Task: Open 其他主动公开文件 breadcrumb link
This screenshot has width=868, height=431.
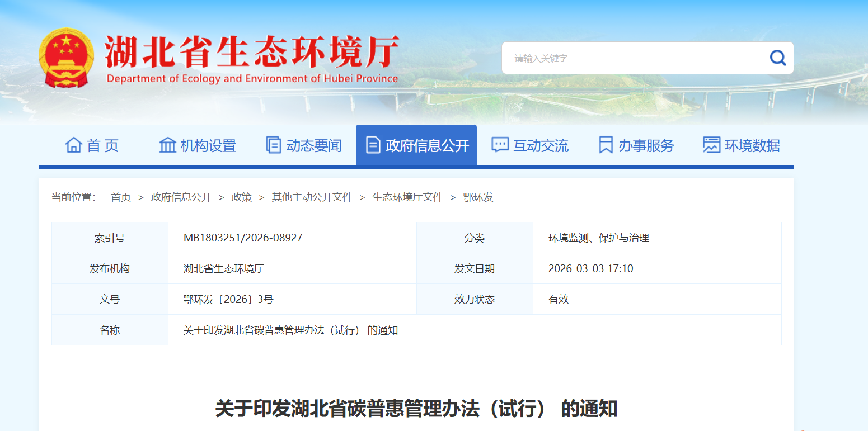Action: (312, 197)
